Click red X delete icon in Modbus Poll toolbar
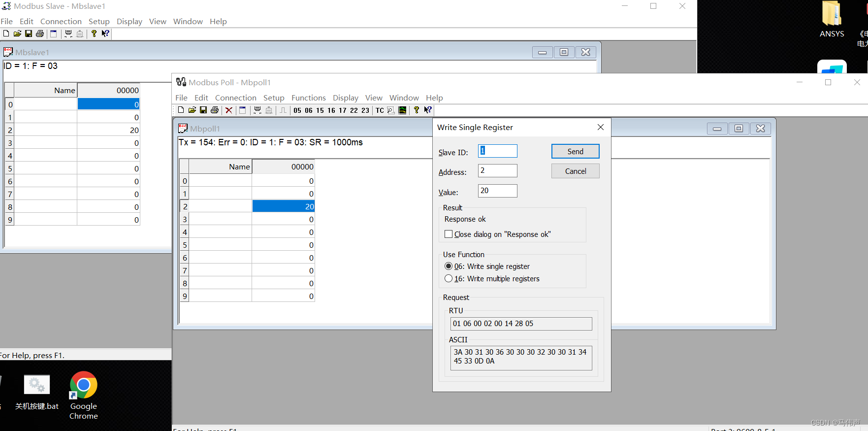The width and height of the screenshot is (868, 431). pyautogui.click(x=229, y=110)
